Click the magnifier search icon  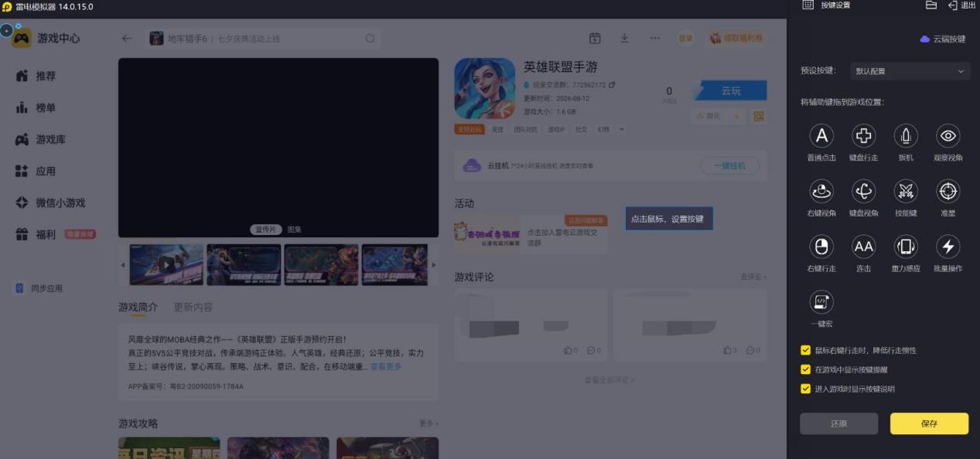370,39
